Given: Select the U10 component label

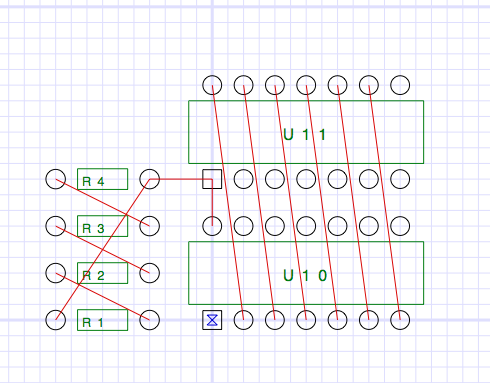Looking at the screenshot, I should click(x=305, y=276).
